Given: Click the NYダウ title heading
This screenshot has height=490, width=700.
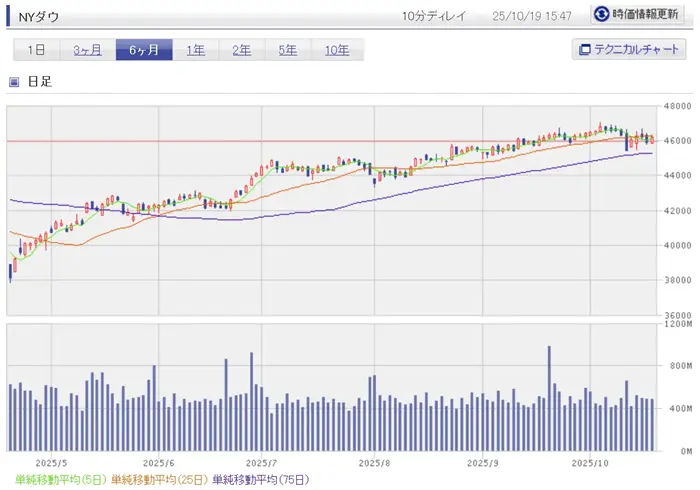Looking at the screenshot, I should click(x=39, y=15).
